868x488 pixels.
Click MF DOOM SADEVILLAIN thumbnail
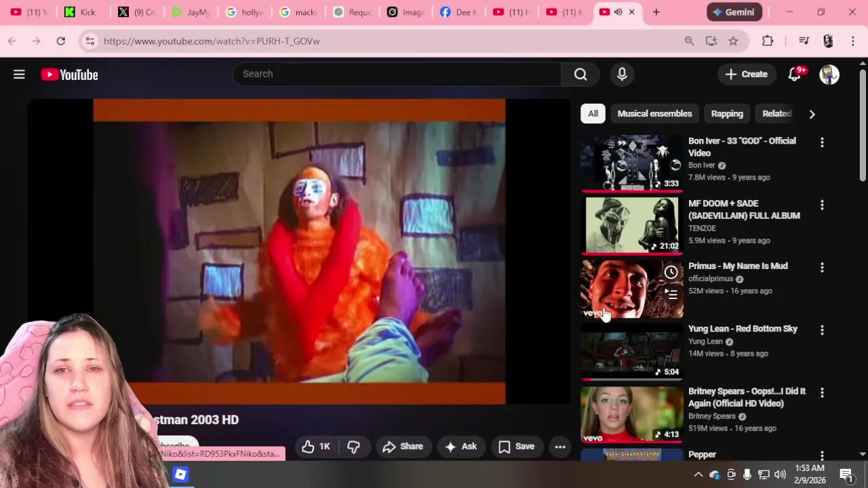tap(632, 225)
